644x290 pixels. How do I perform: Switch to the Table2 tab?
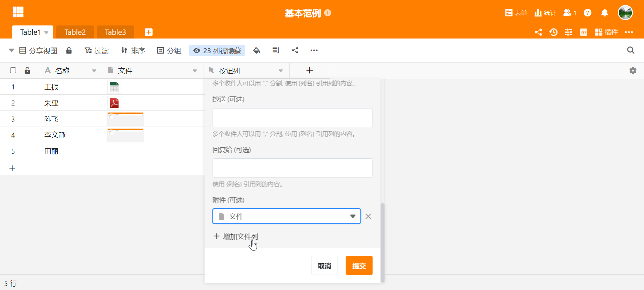[x=75, y=32]
